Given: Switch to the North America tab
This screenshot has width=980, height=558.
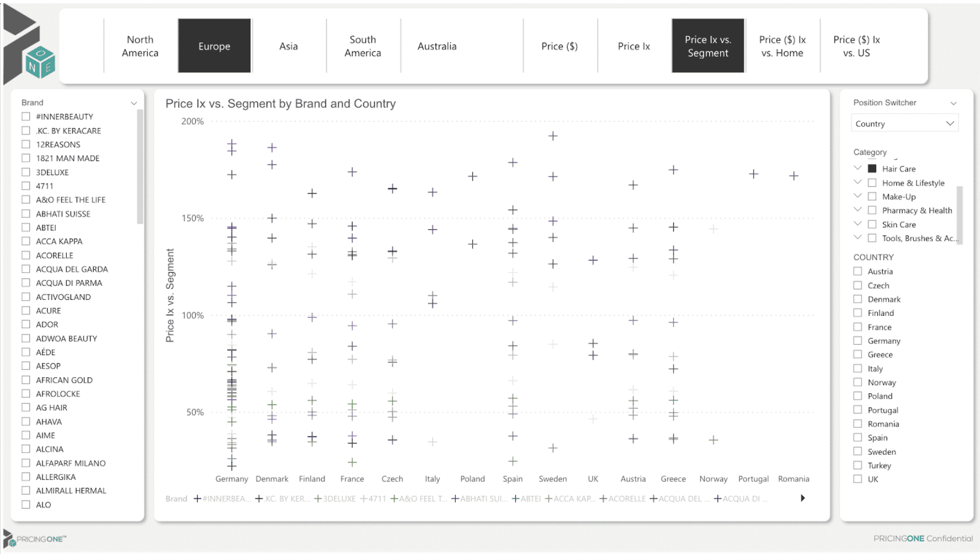Looking at the screenshot, I should 140,46.
